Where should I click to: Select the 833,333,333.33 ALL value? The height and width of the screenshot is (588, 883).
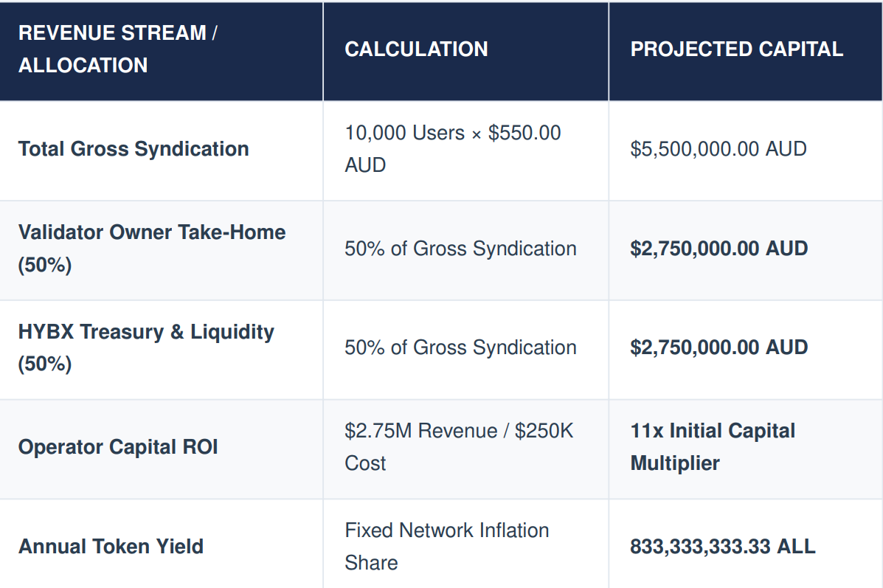tap(722, 547)
